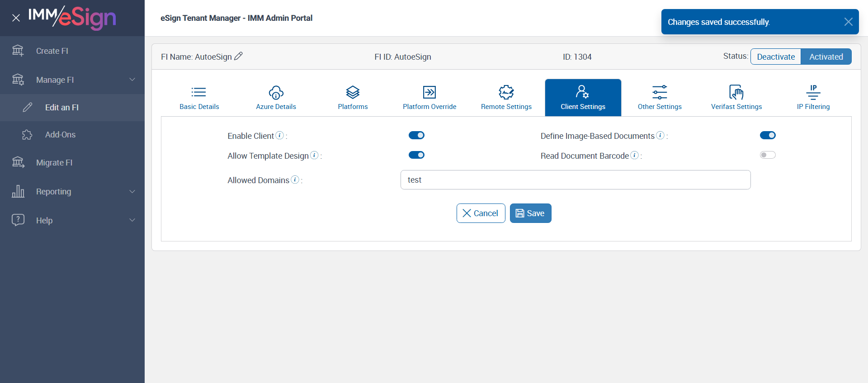Show info for Read Document Barcode
The image size is (868, 383).
(x=635, y=155)
